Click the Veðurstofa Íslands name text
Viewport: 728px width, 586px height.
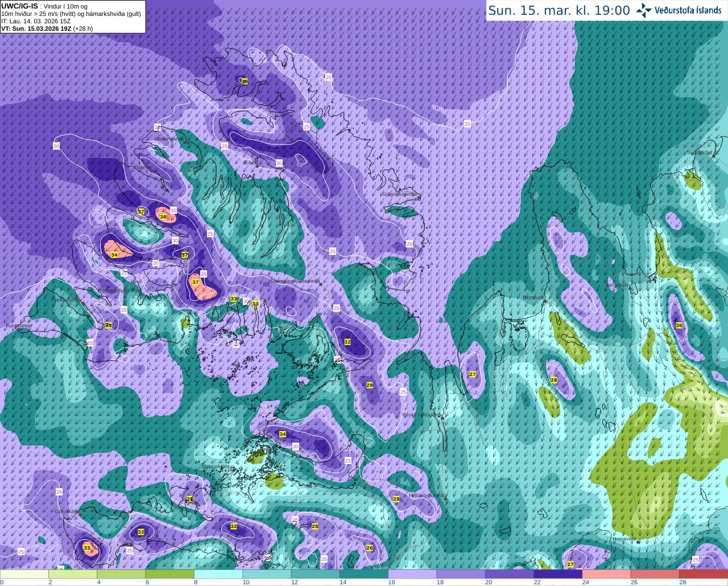point(688,10)
